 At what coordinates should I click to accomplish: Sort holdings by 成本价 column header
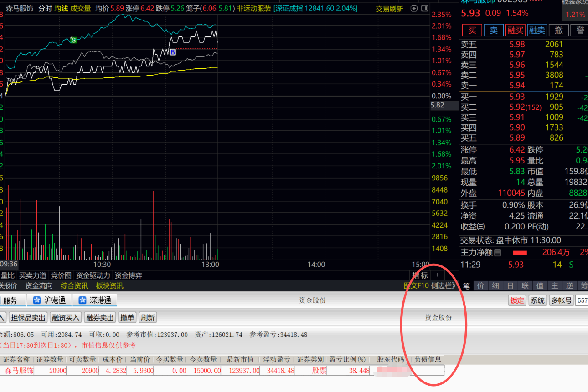tap(112, 359)
